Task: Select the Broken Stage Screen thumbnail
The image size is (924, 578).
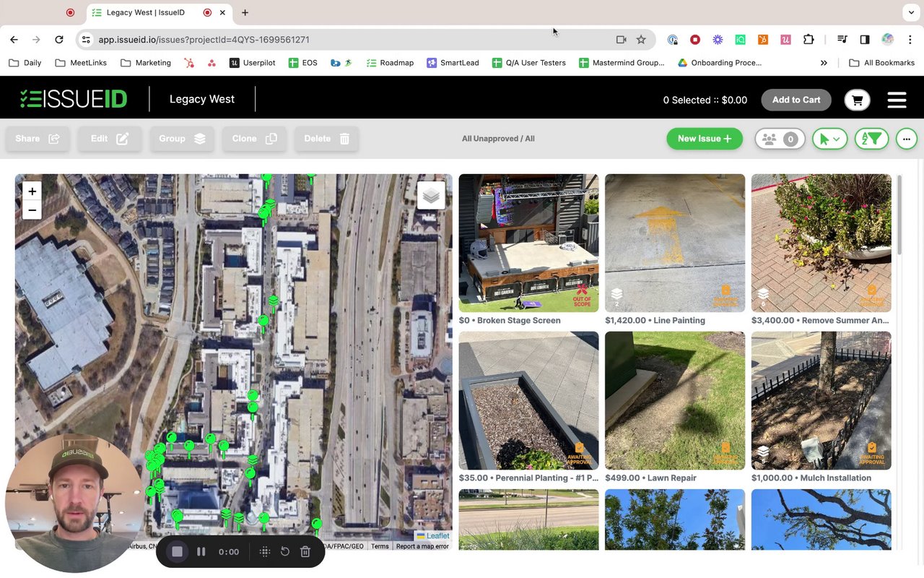Action: click(528, 243)
